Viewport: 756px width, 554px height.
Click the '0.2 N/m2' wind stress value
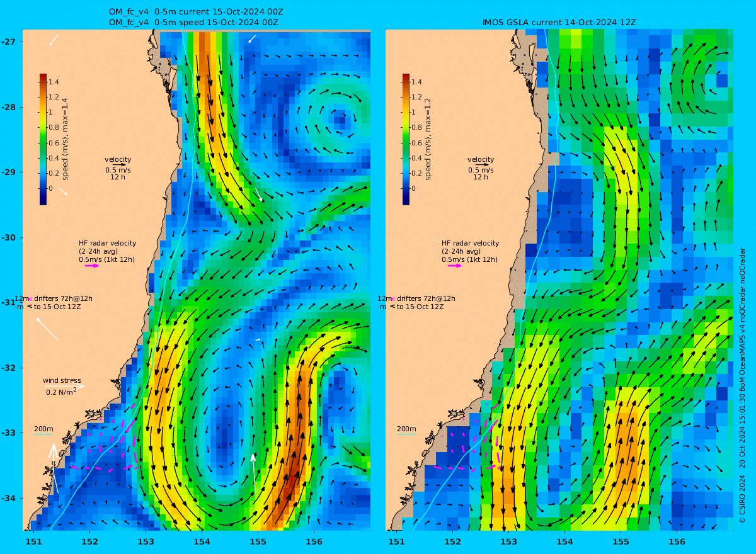click(x=61, y=392)
